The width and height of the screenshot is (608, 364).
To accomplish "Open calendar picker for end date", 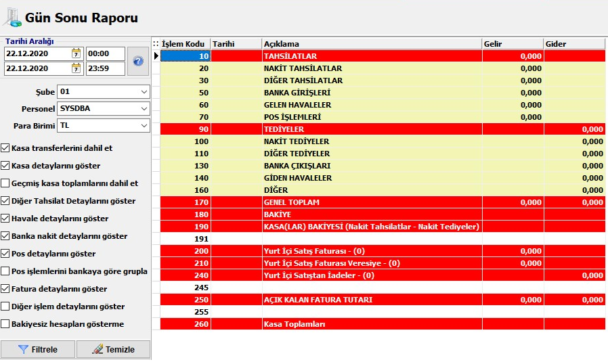I will 76,68.
